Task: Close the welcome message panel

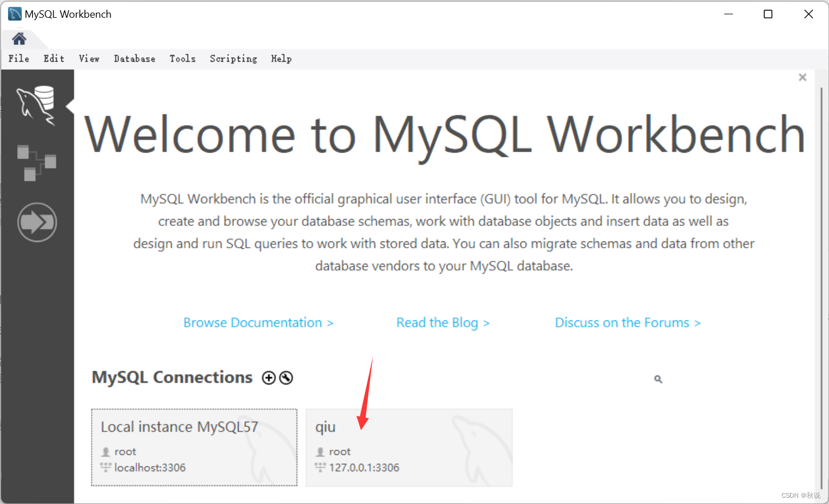Action: (803, 77)
